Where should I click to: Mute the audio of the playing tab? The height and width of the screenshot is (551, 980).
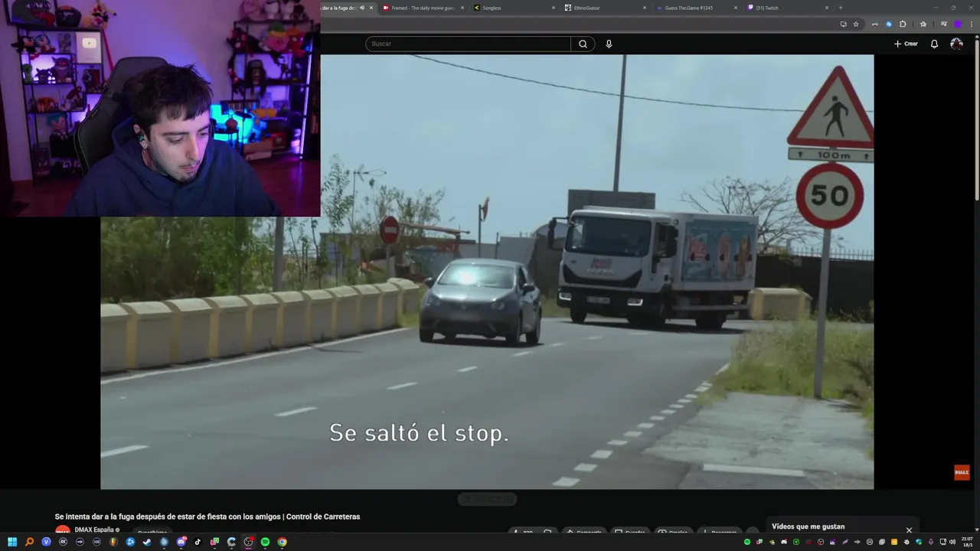click(x=362, y=8)
